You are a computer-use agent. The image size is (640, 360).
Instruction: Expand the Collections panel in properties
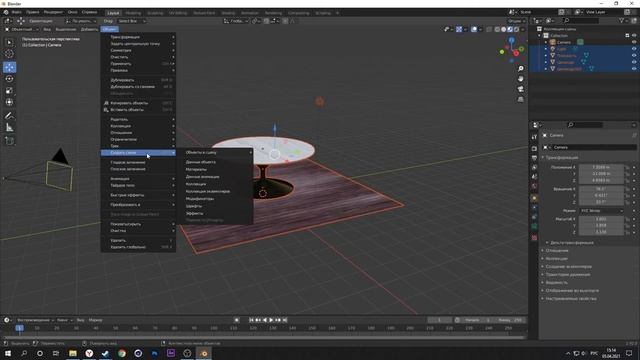point(556,258)
